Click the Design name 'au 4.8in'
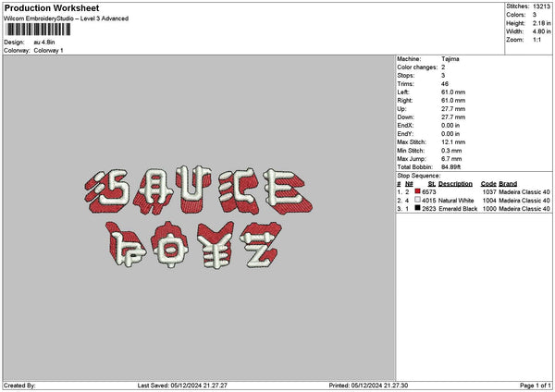The width and height of the screenshot is (555, 392). [44, 43]
